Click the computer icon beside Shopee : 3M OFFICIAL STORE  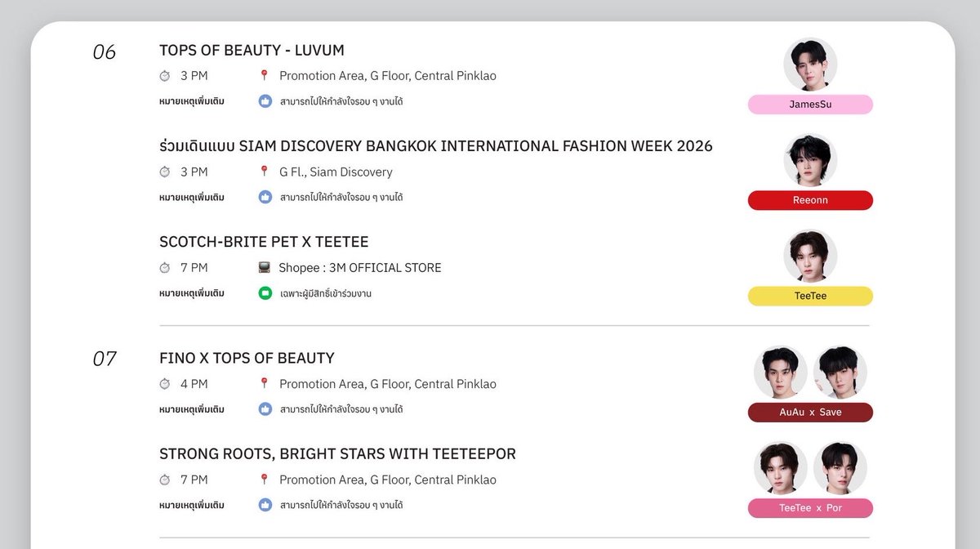(264, 268)
